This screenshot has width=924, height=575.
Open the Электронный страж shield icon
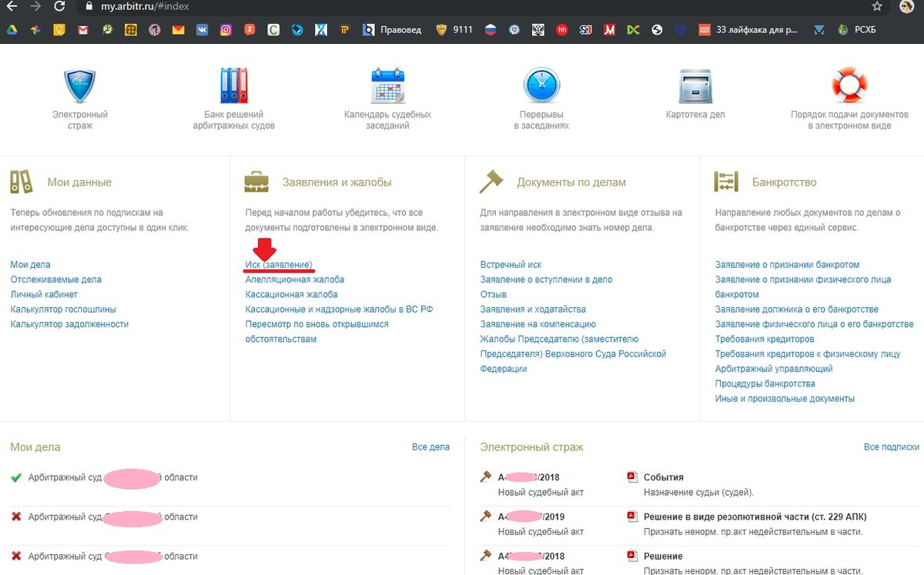click(x=79, y=85)
